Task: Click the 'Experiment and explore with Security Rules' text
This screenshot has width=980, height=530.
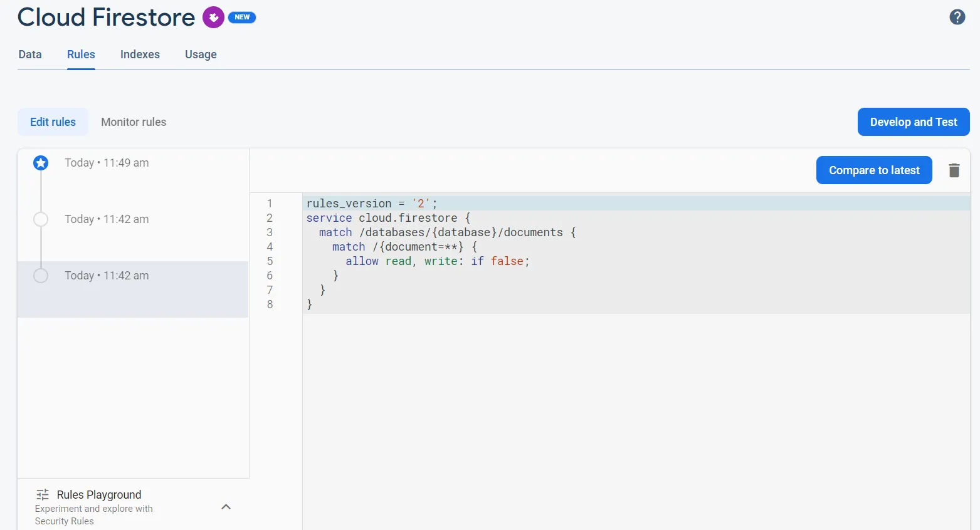Action: pos(94,515)
